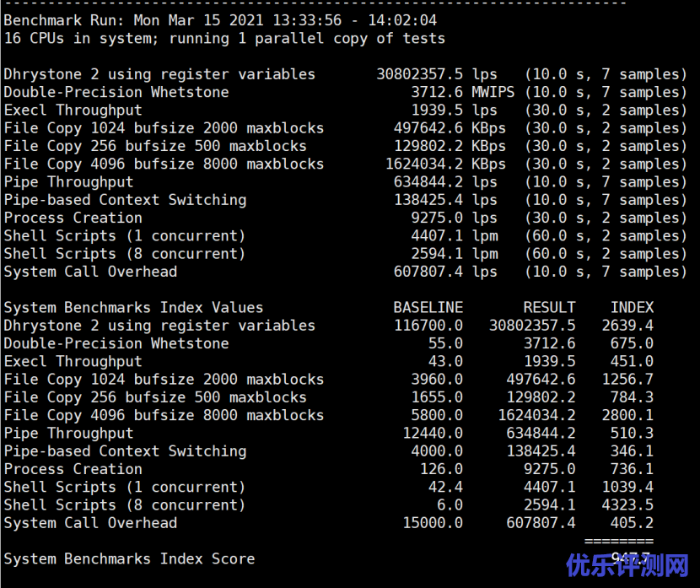Click the System Call Overhead index 405.2
Viewport: 700px width, 588px height.
tap(632, 523)
